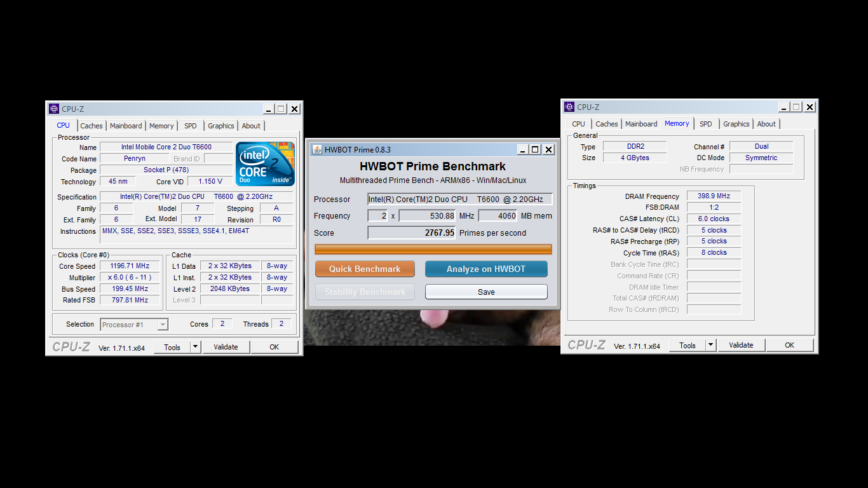Select the CPU tab in left CPU-Z window
This screenshot has width=868, height=488.
pyautogui.click(x=64, y=125)
